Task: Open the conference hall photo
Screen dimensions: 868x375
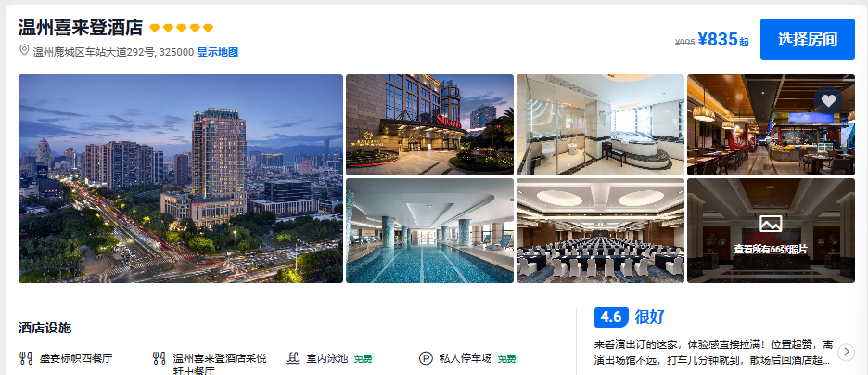Action: click(x=601, y=231)
